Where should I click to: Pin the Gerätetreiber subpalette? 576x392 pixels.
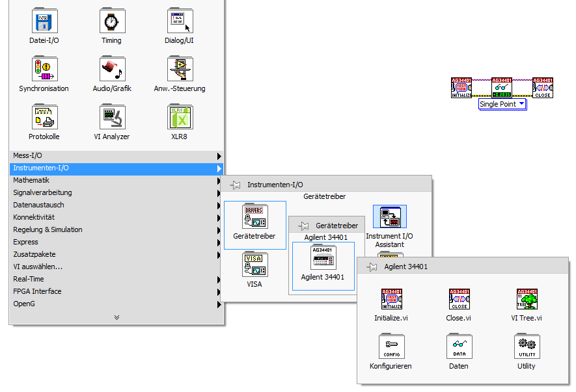pos(303,226)
